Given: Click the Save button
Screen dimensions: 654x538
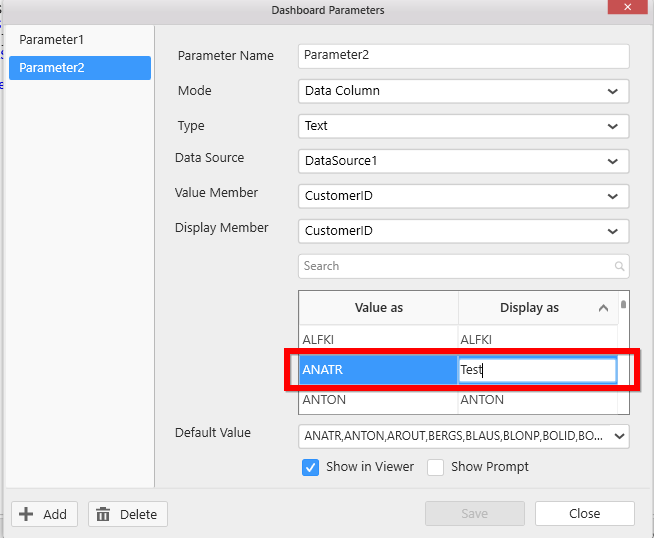Looking at the screenshot, I should 474,514.
